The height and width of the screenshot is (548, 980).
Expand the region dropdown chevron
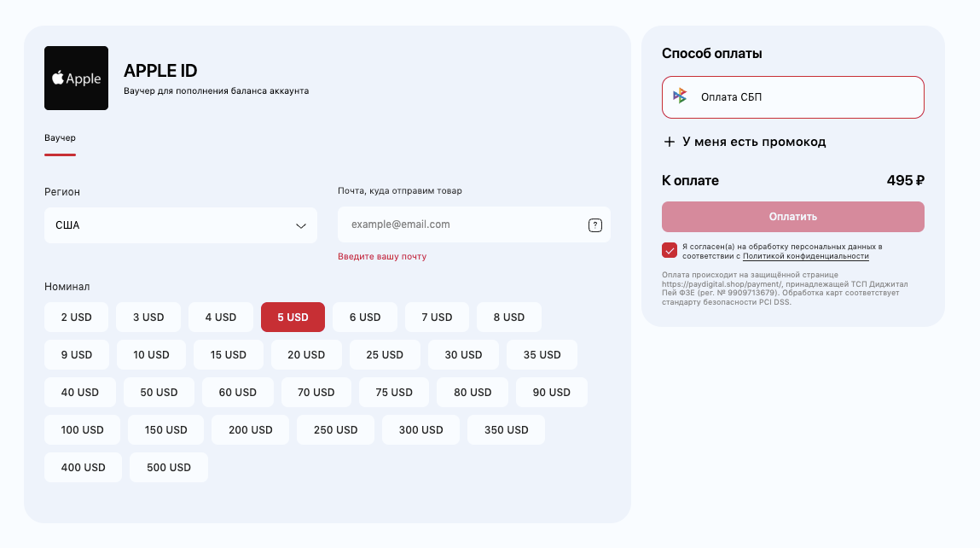[300, 226]
